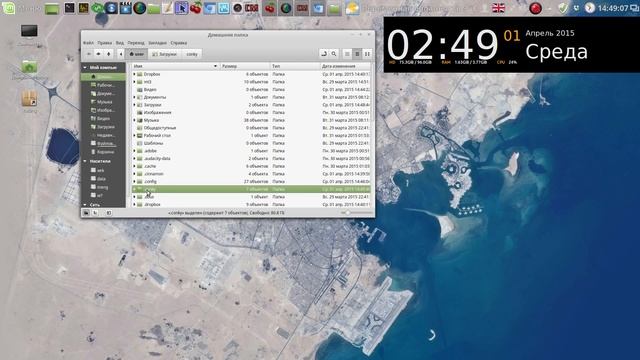640x360 pixels.
Task: Sort by the Размер column header
Action: click(x=245, y=66)
